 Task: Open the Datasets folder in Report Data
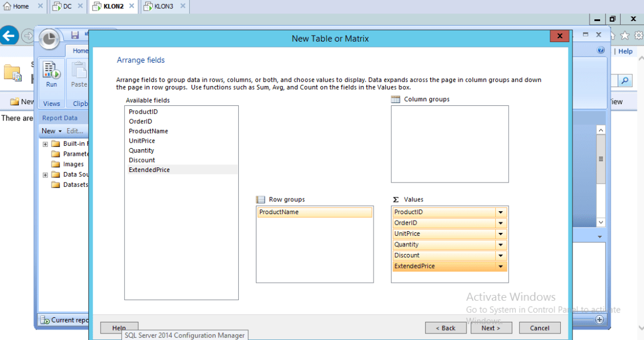pos(75,184)
